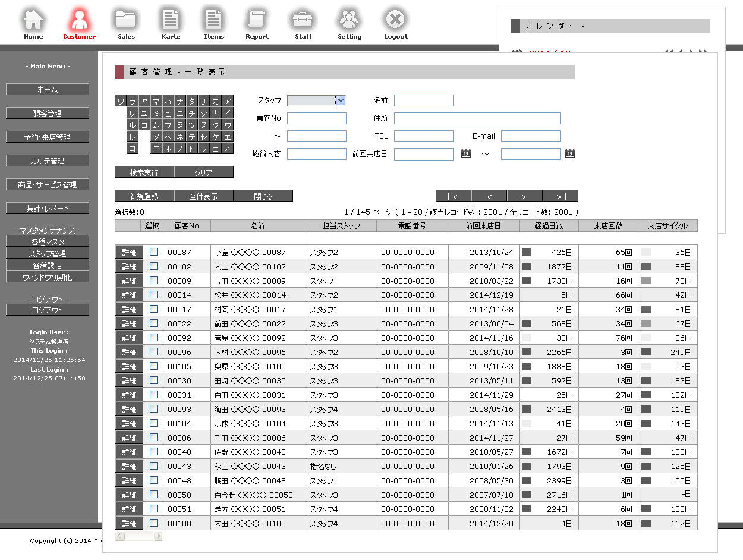Filter by kana マ
Screen dimensions: 743x560
pyautogui.click(x=156, y=101)
